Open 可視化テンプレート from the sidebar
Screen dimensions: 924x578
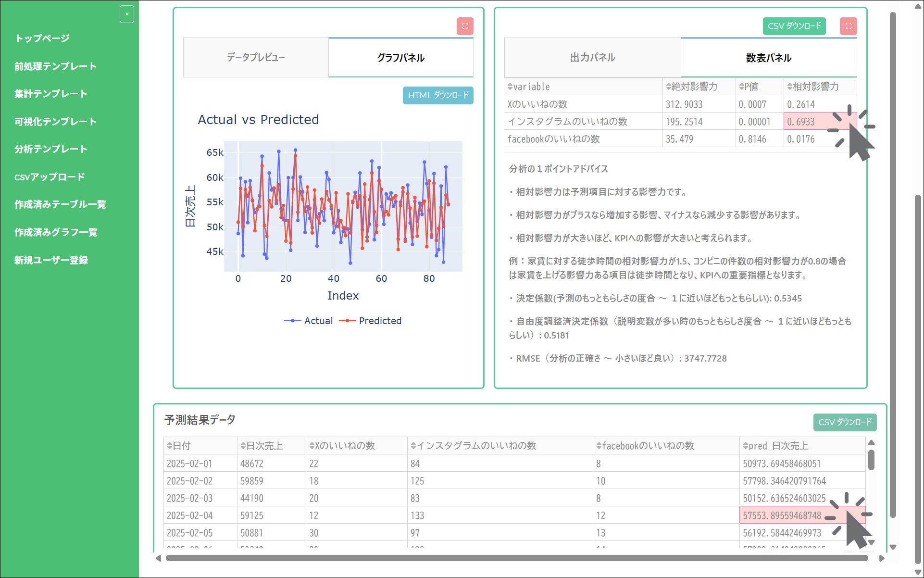click(x=55, y=122)
